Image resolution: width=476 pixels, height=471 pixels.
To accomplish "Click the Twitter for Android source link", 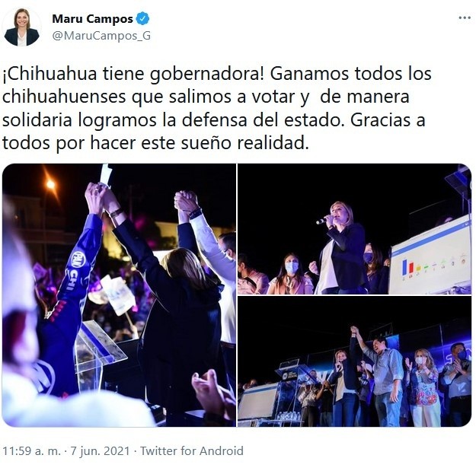I will pos(192,450).
